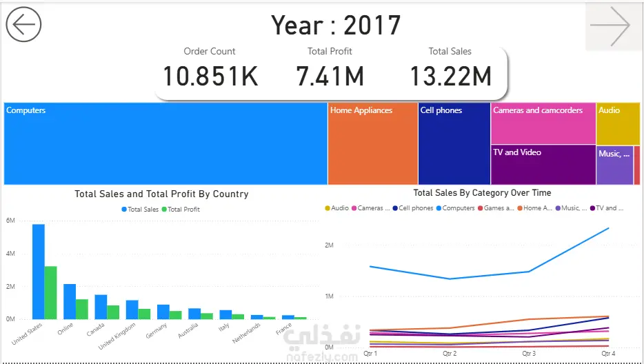Select Canada Total Sales bar

coord(101,307)
